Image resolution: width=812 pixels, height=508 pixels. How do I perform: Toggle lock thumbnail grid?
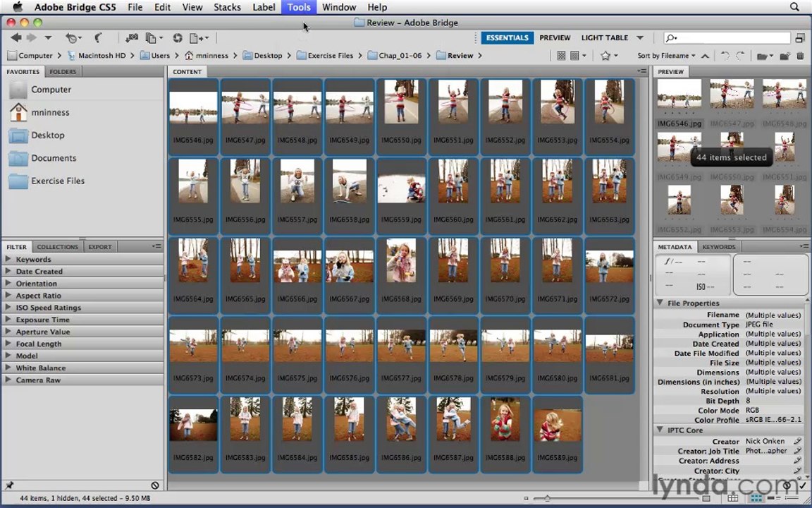point(733,499)
